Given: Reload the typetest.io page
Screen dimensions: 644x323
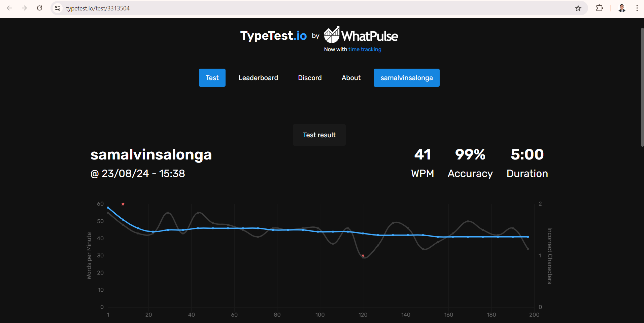Looking at the screenshot, I should coord(39,8).
